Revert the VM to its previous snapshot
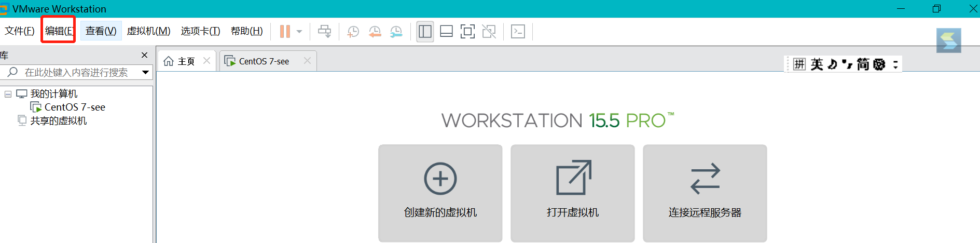Viewport: 980px width, 243px height. point(375,31)
